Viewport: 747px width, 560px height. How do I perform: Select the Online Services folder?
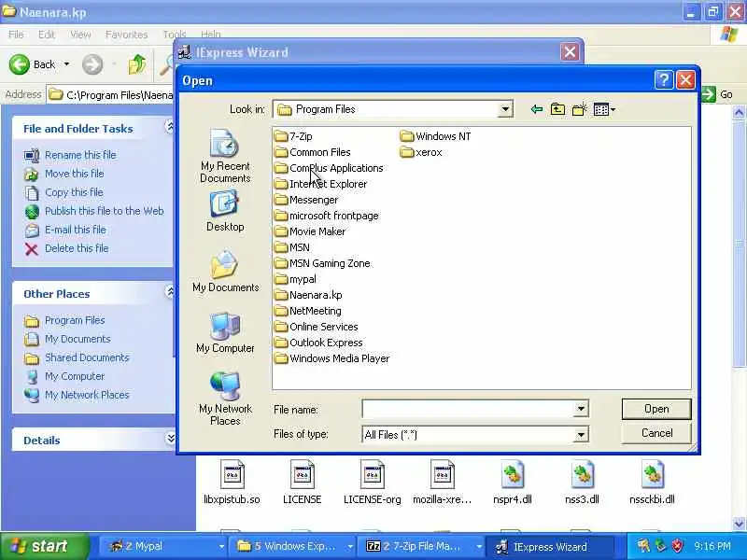[317, 327]
